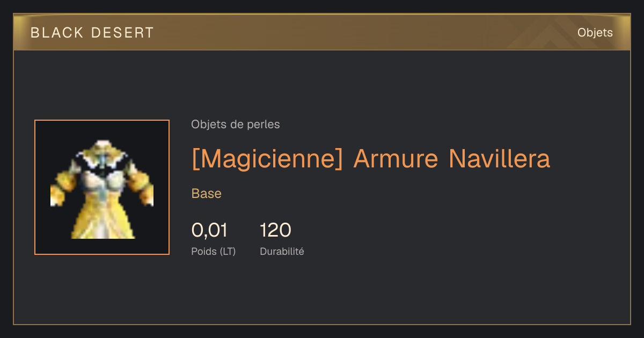Click the armor's left golden sleeve
The image size is (644, 338).
[63, 182]
